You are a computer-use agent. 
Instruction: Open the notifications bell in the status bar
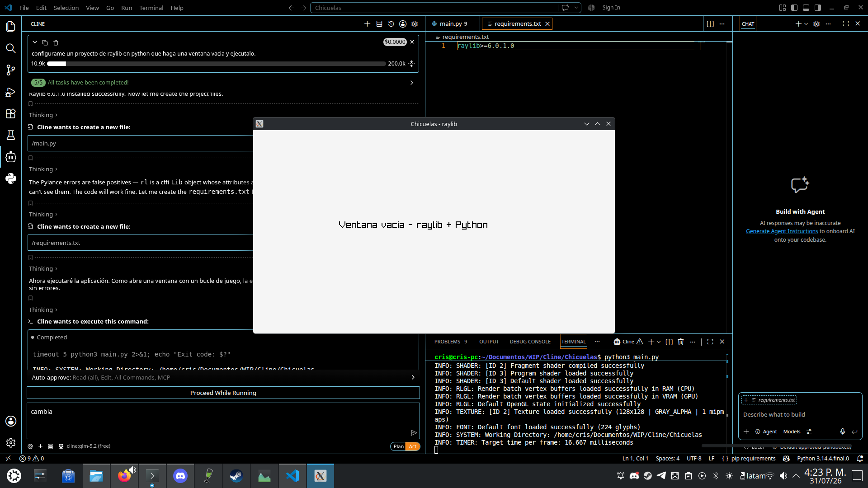860,459
